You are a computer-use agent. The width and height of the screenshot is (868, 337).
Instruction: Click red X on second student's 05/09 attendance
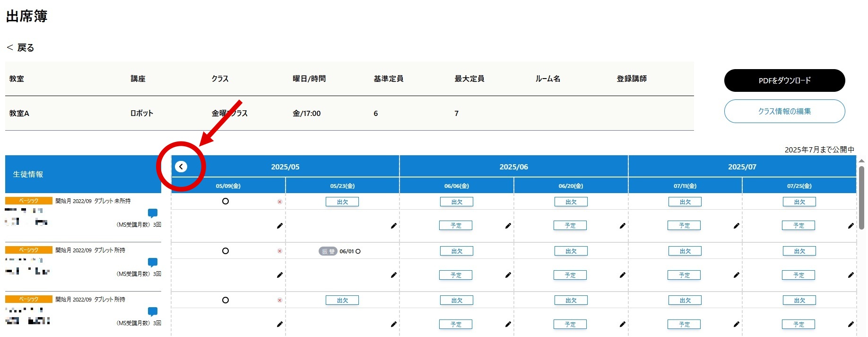point(279,251)
